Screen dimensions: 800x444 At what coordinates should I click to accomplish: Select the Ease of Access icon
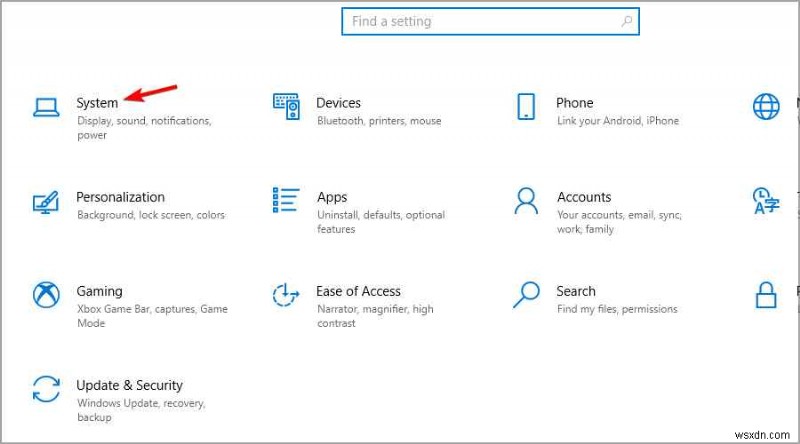(286, 296)
